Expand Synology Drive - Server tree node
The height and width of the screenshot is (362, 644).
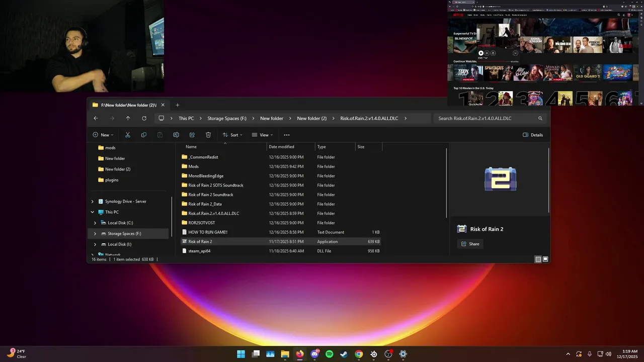pyautogui.click(x=92, y=202)
